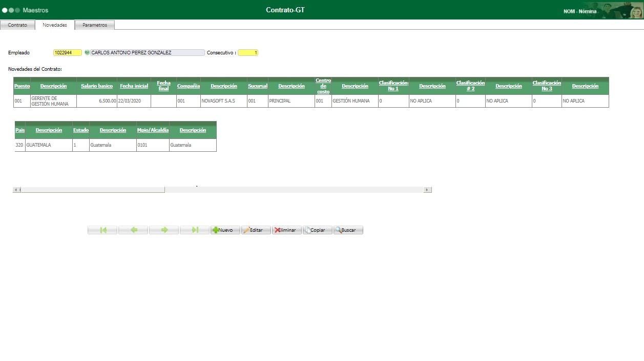Select the GERENTE DE GESTIÓN HUMANA cell
The image size is (644, 361).
coord(53,101)
